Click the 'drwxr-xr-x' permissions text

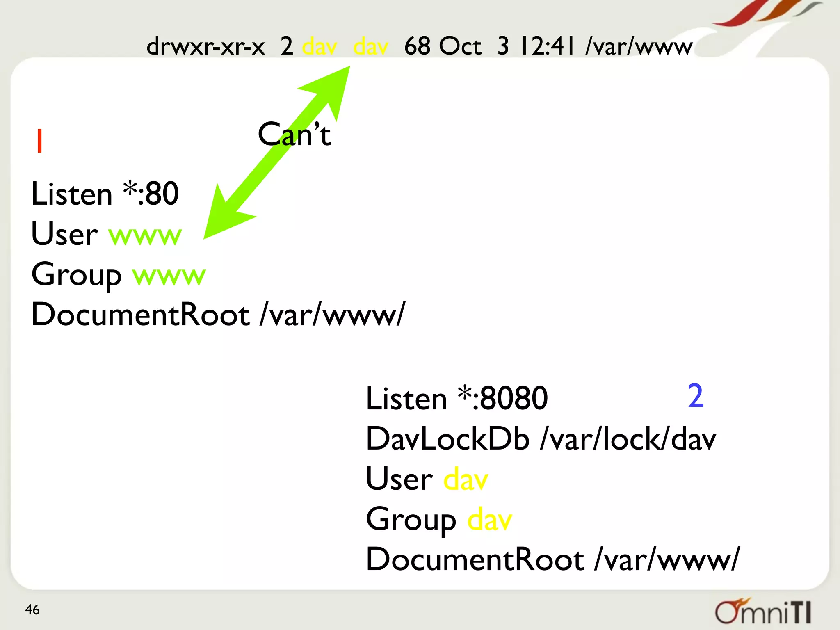(x=206, y=46)
